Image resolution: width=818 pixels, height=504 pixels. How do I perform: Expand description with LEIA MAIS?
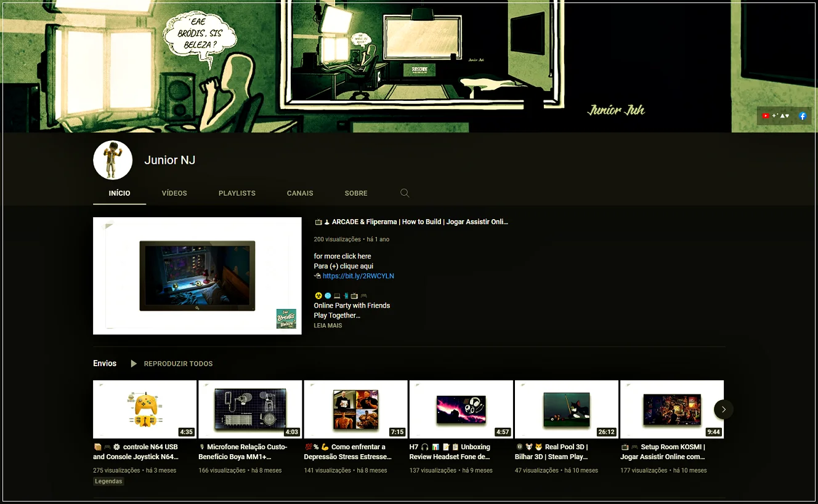328,326
